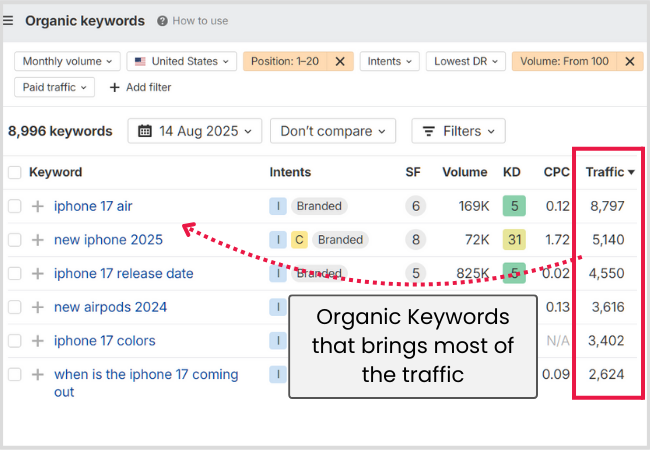
Task: Check the box for new iphone 2025
Action: (15, 240)
